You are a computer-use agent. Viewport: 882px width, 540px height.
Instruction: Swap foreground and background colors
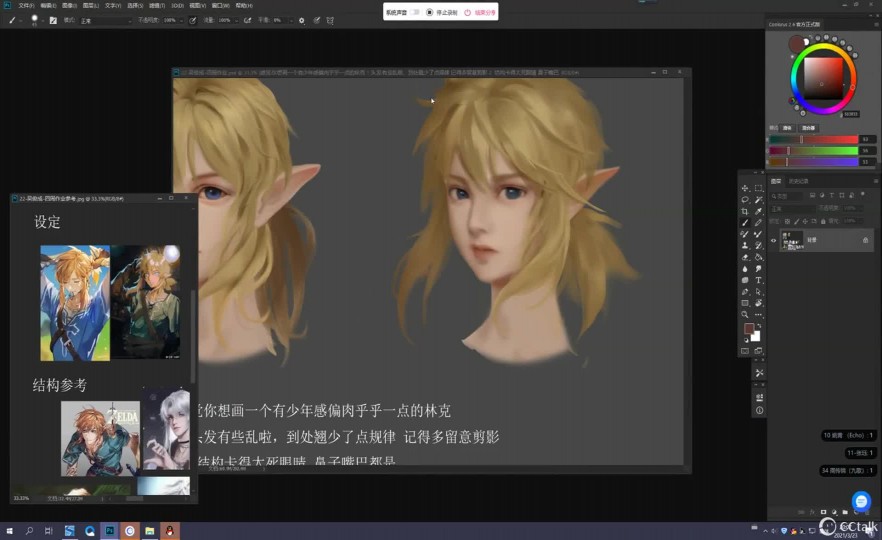coord(759,326)
